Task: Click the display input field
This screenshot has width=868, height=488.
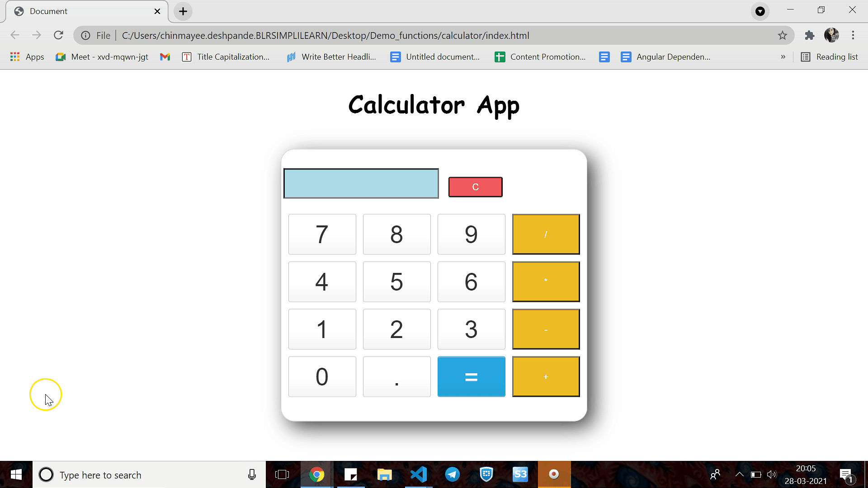Action: tap(361, 183)
